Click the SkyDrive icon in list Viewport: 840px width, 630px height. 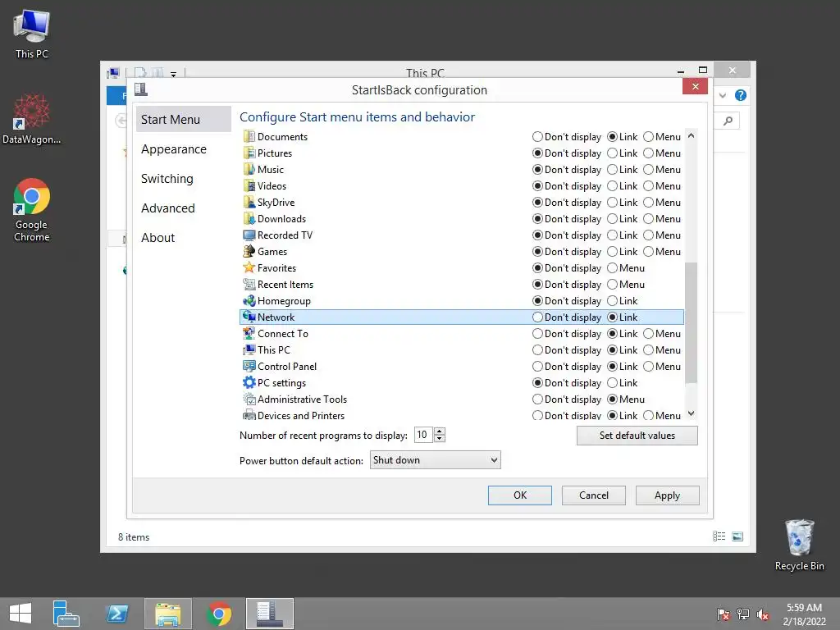pos(249,203)
